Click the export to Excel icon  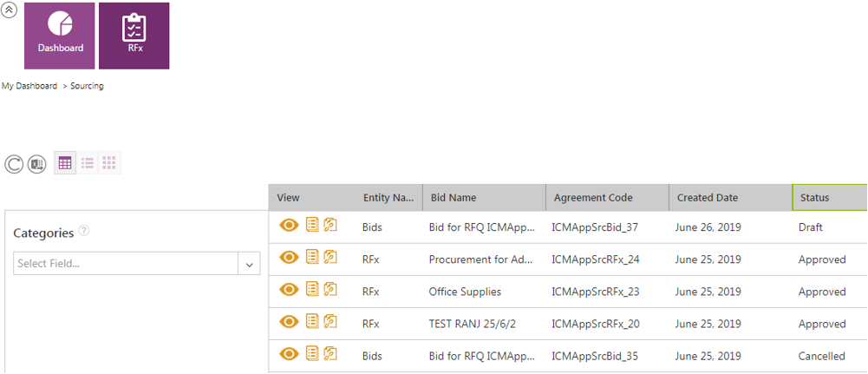click(x=36, y=164)
